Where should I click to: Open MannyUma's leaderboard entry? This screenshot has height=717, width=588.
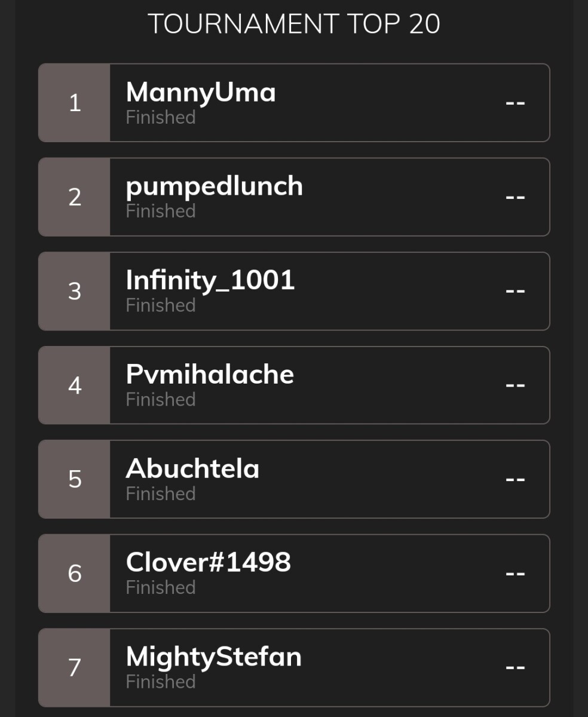click(x=294, y=103)
